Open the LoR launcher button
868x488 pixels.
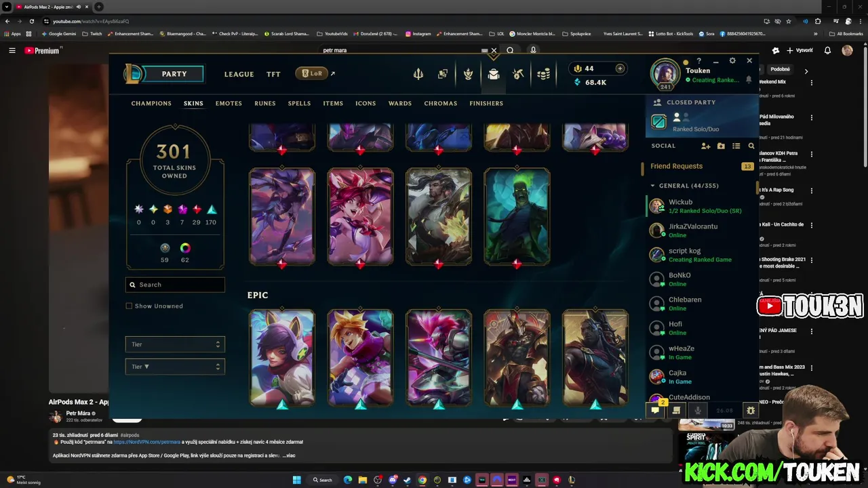point(313,73)
